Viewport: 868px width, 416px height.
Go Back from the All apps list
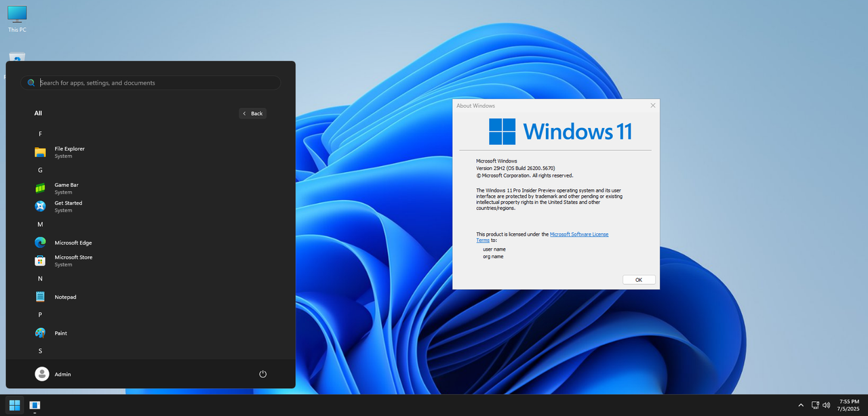(253, 113)
